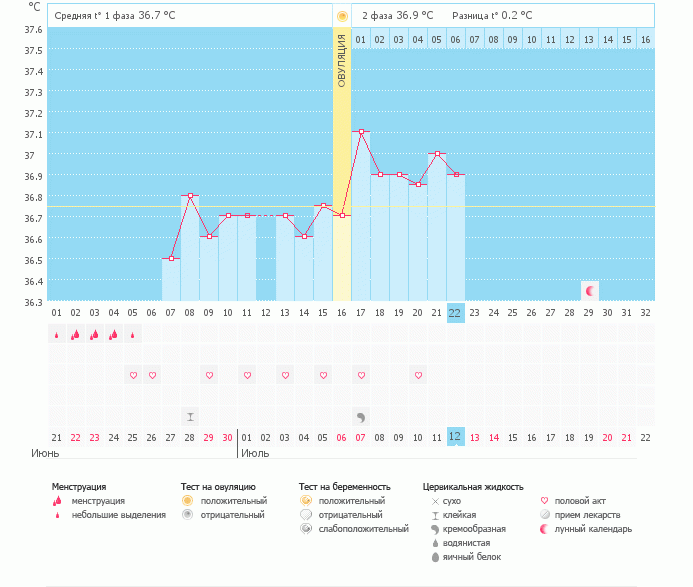Click the menstruation drop icon on cycle day 02
Screen dimensions: 693x587
coord(75,335)
